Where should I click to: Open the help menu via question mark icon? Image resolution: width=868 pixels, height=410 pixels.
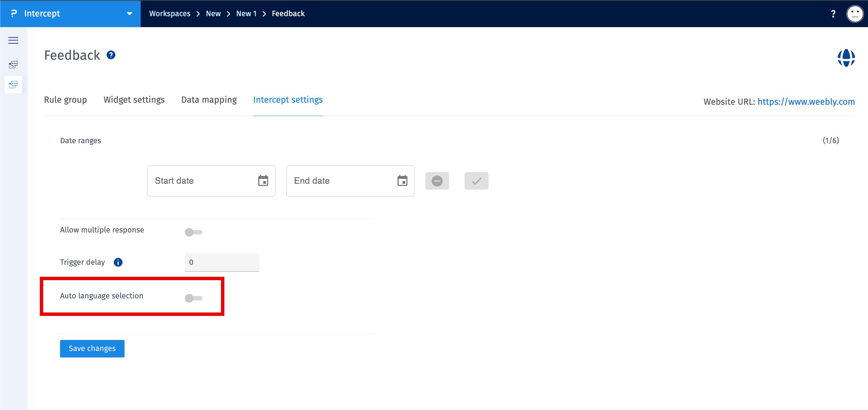833,14
